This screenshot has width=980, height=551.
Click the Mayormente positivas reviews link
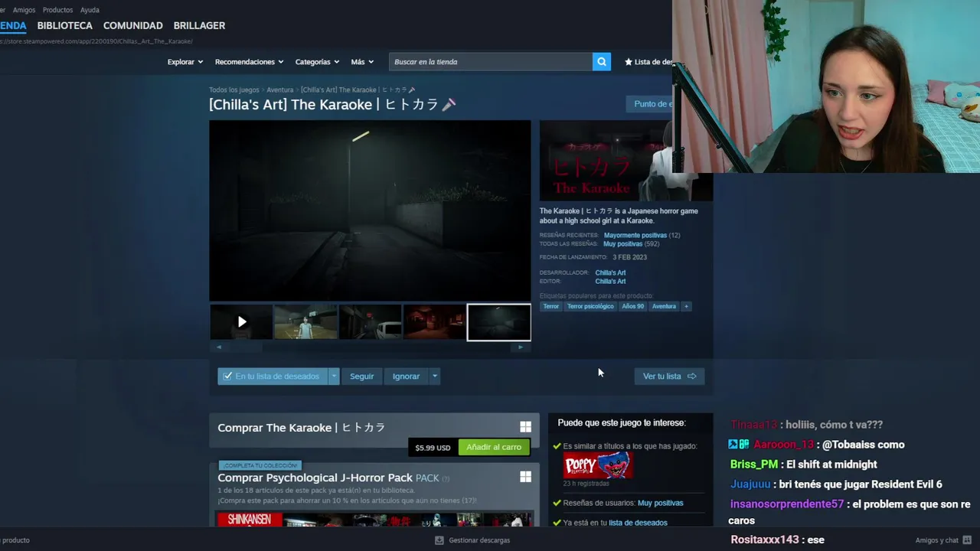[x=635, y=235]
